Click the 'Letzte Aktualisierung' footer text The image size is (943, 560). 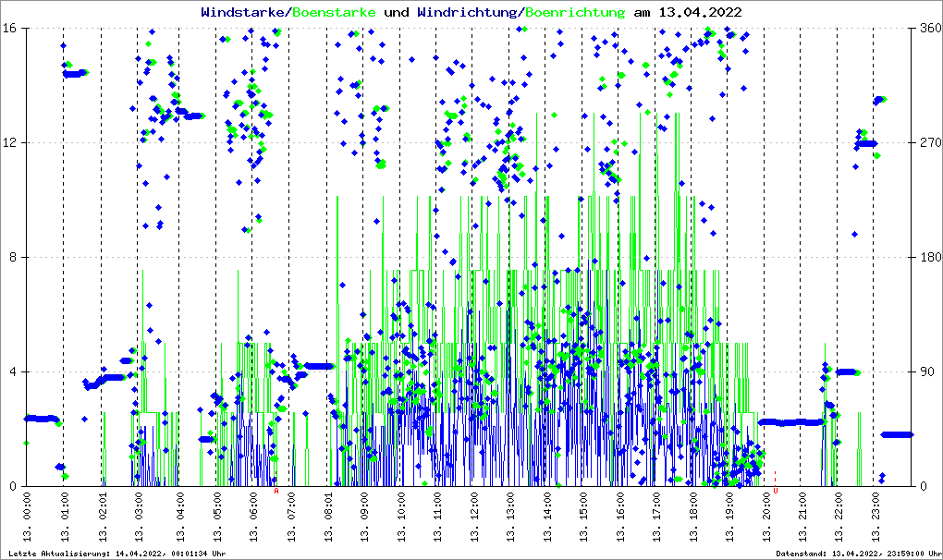point(117,554)
